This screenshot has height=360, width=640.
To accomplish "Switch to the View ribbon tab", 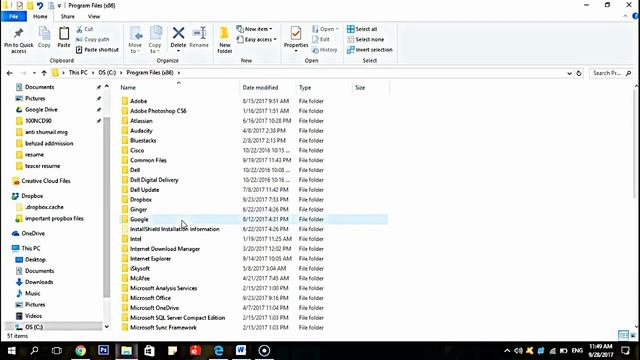I will (93, 16).
